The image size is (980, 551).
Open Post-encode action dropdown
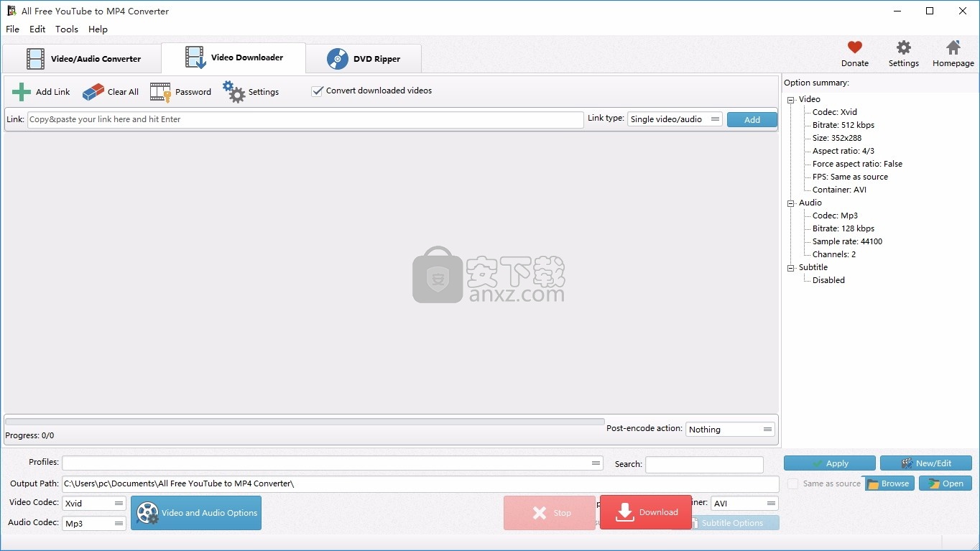(x=731, y=430)
